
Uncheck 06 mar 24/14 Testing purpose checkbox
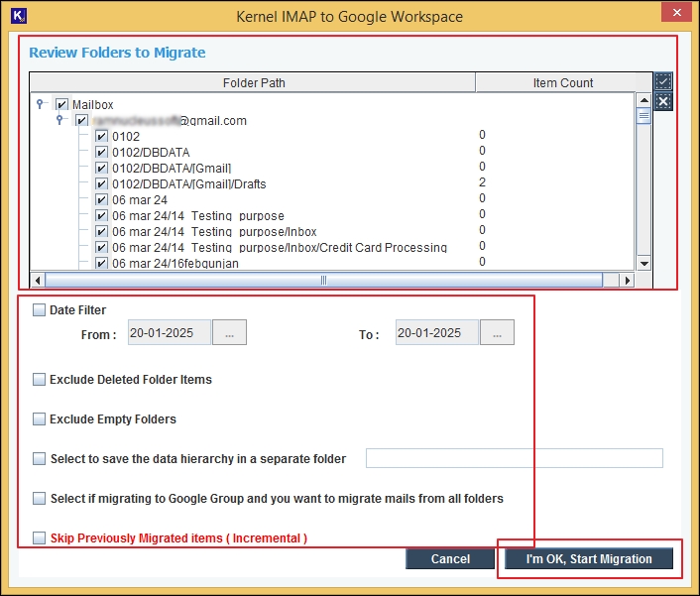tap(101, 215)
